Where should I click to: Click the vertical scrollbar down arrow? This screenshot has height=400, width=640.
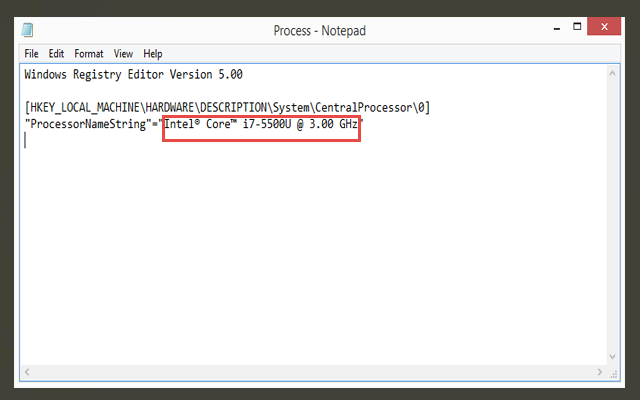(612, 357)
